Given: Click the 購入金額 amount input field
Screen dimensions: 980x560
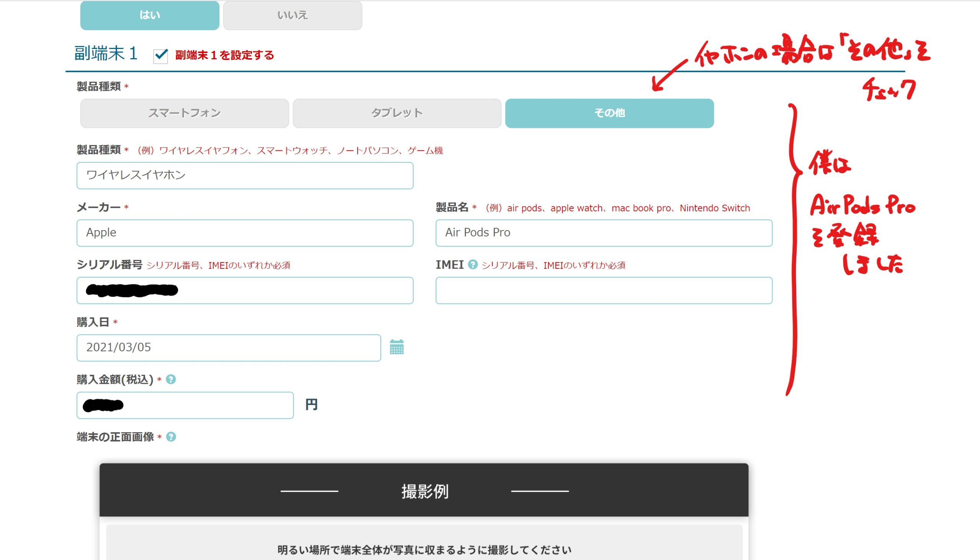Looking at the screenshot, I should 185,405.
